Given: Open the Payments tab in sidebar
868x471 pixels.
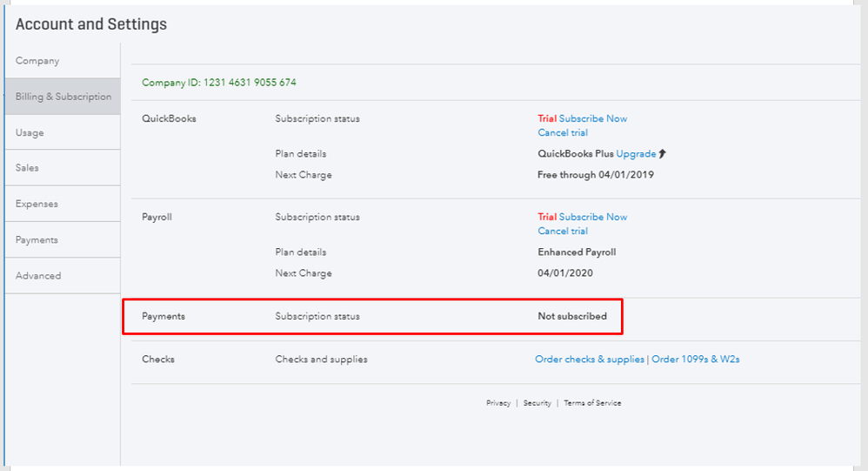Looking at the screenshot, I should pos(37,240).
